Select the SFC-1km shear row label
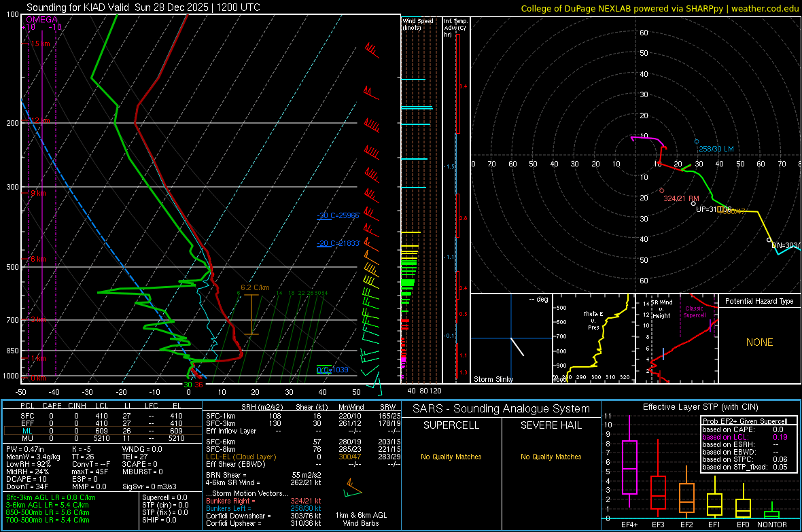This screenshot has height=532, width=802. (x=221, y=416)
